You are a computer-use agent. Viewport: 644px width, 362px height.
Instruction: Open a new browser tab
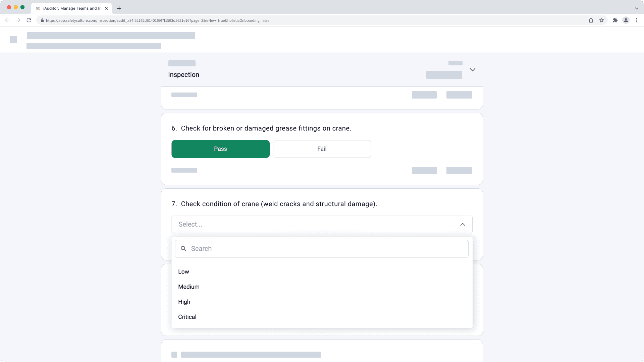click(119, 8)
